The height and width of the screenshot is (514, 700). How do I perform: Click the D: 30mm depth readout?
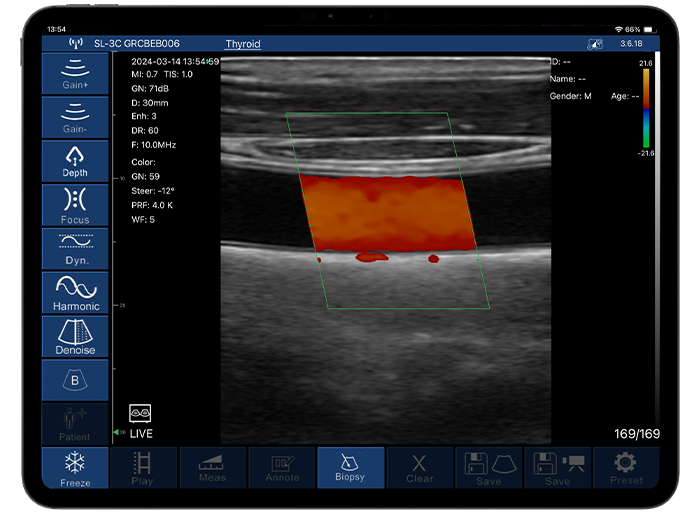pyautogui.click(x=150, y=103)
